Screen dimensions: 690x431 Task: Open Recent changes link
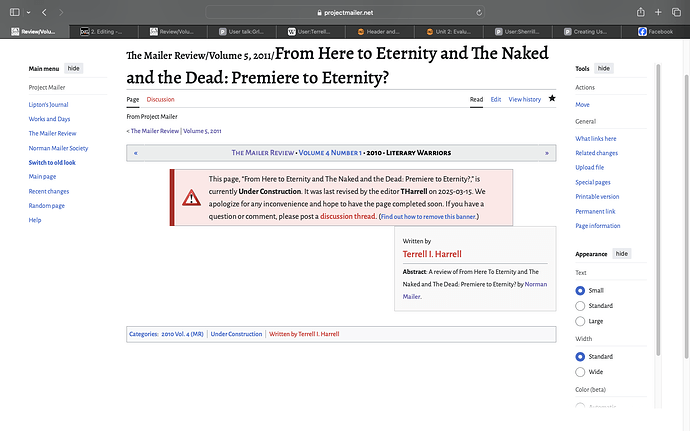[49, 192]
